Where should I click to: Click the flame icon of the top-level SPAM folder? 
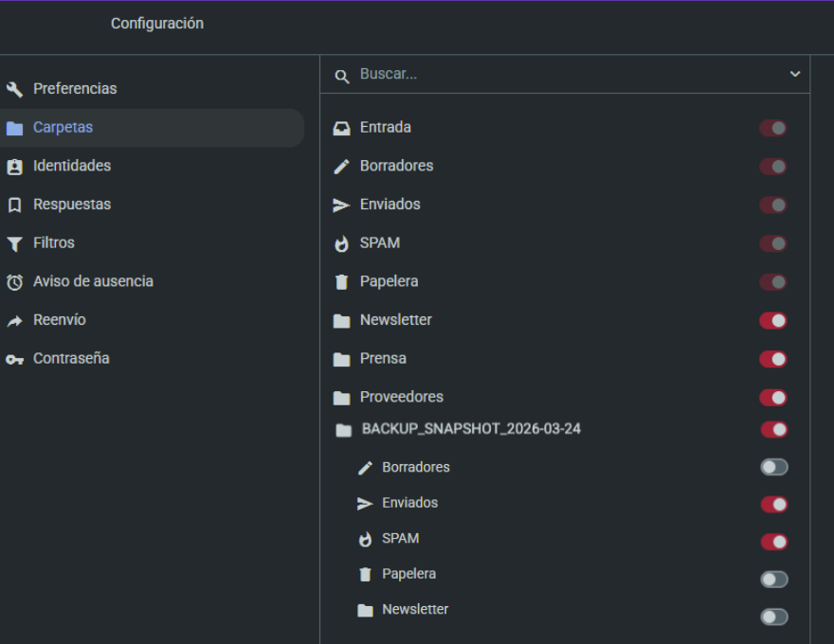click(341, 244)
